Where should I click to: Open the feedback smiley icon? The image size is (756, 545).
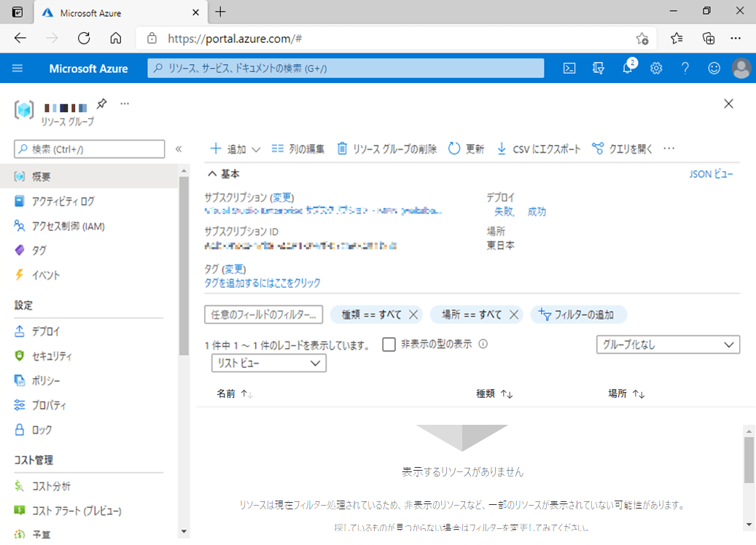pyautogui.click(x=714, y=68)
